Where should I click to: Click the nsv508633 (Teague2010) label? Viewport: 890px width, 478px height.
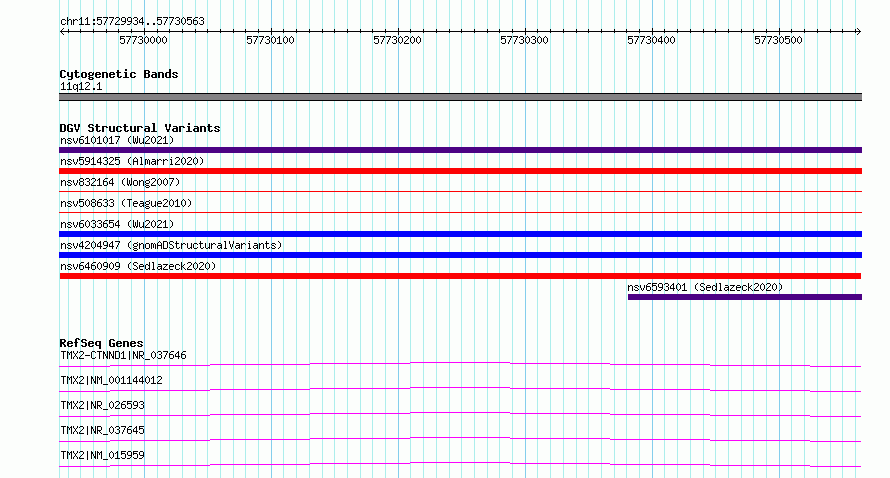[126, 203]
